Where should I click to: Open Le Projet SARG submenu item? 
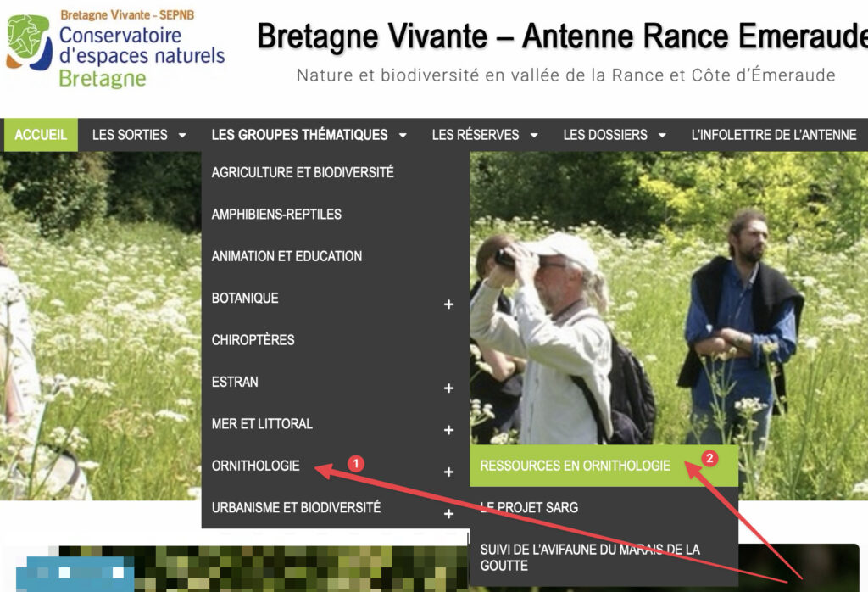[604, 508]
